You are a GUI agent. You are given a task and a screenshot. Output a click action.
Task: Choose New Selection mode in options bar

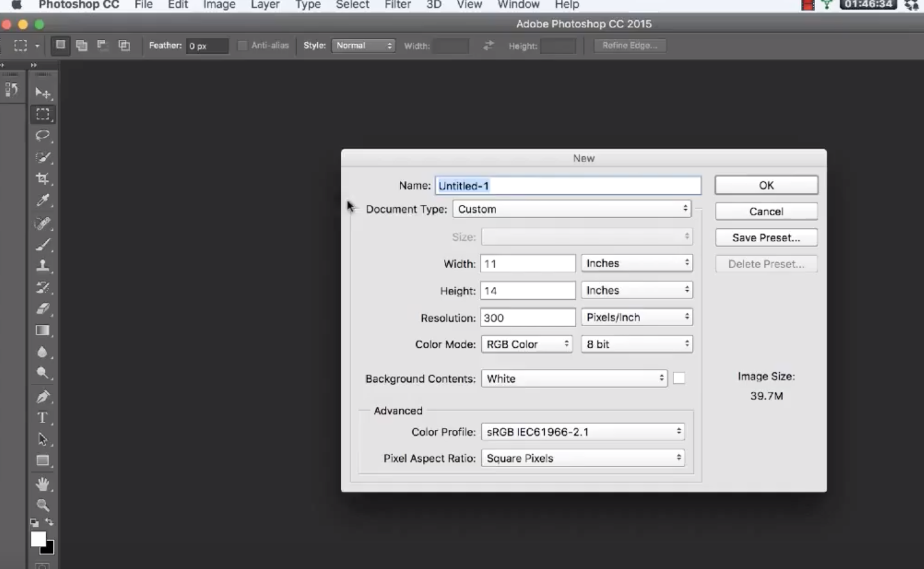(60, 45)
